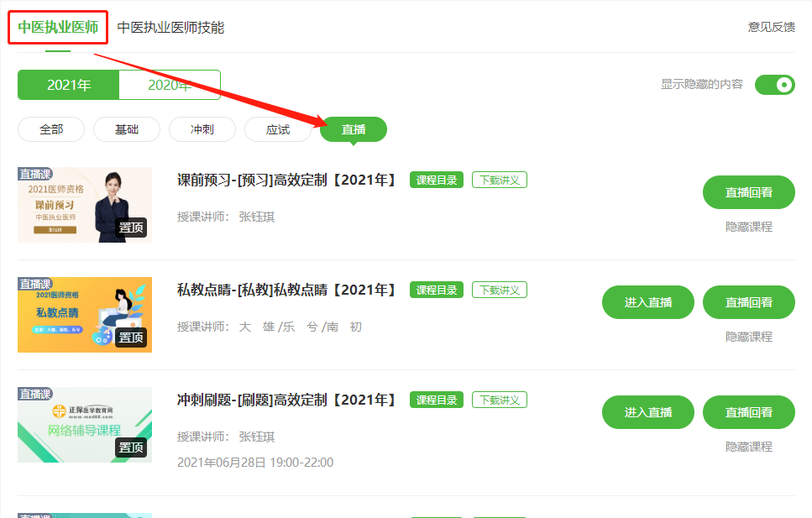Open 意见反馈 feedback link

(771, 27)
